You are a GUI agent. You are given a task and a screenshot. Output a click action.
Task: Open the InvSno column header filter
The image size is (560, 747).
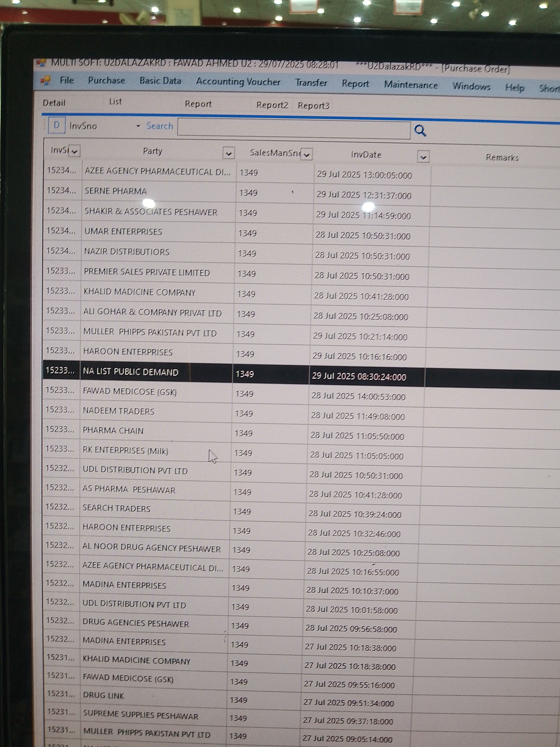pyautogui.click(x=75, y=151)
